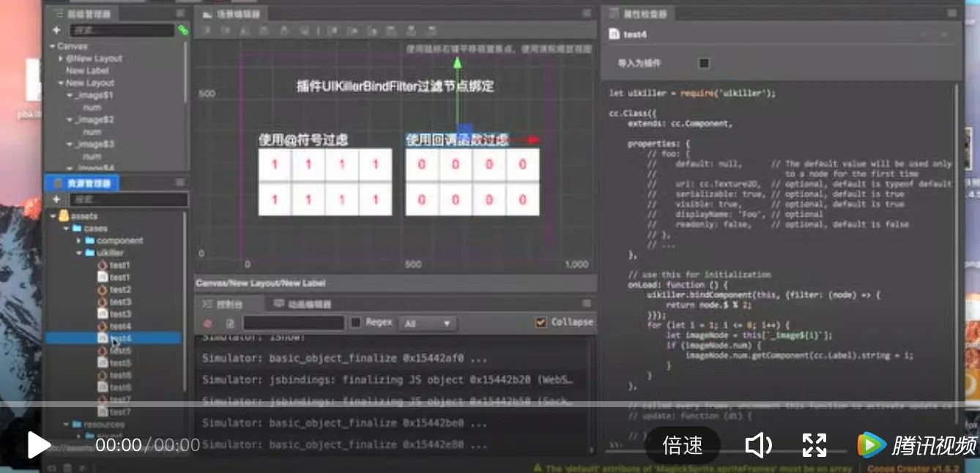This screenshot has height=473, width=980.
Task: Open the console panel menu icon
Action: (x=586, y=303)
